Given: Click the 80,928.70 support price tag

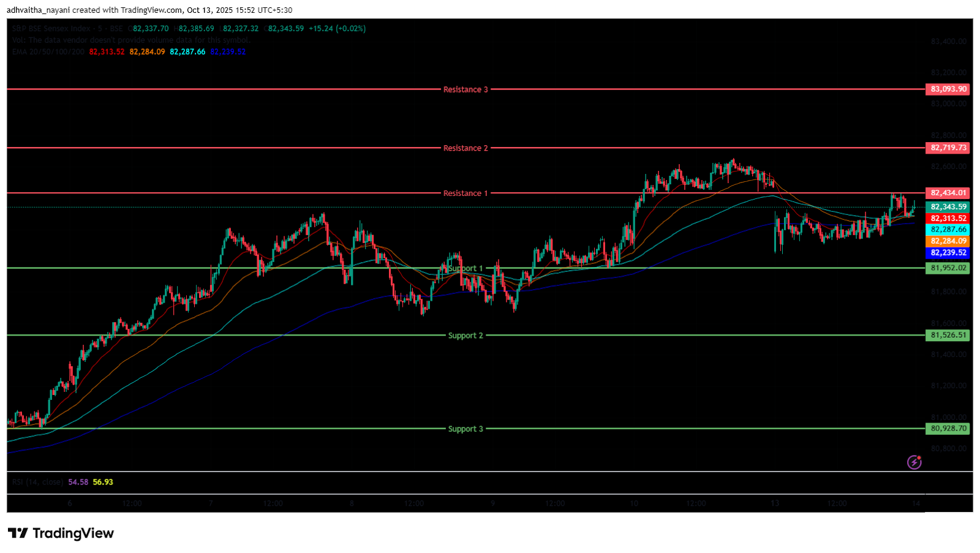Looking at the screenshot, I should tap(948, 429).
